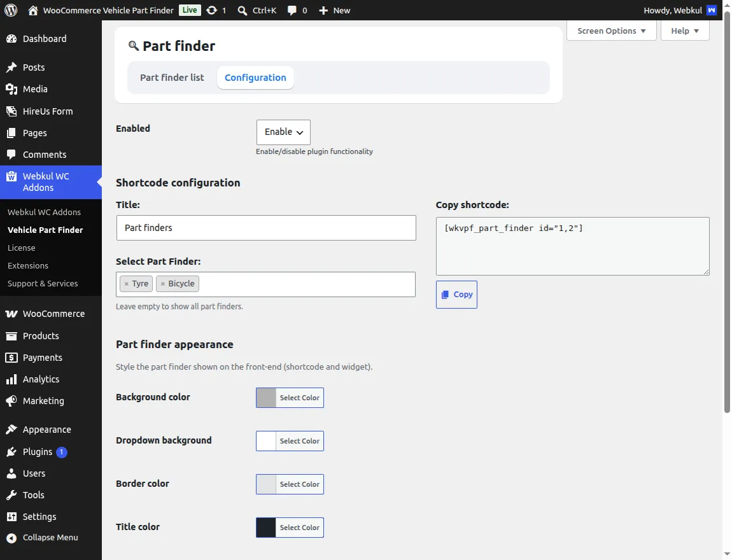Click the WooCommerce logo icon
This screenshot has width=732, height=560.
point(11,314)
